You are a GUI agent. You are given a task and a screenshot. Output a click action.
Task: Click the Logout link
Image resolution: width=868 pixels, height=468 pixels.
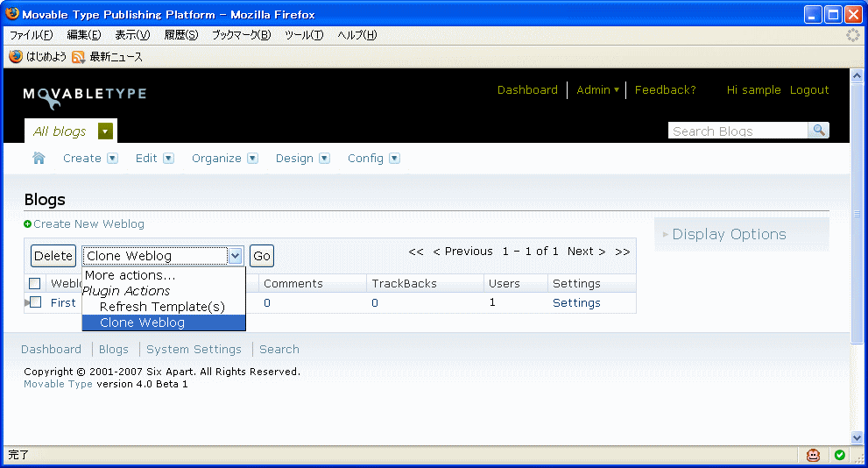tap(809, 89)
